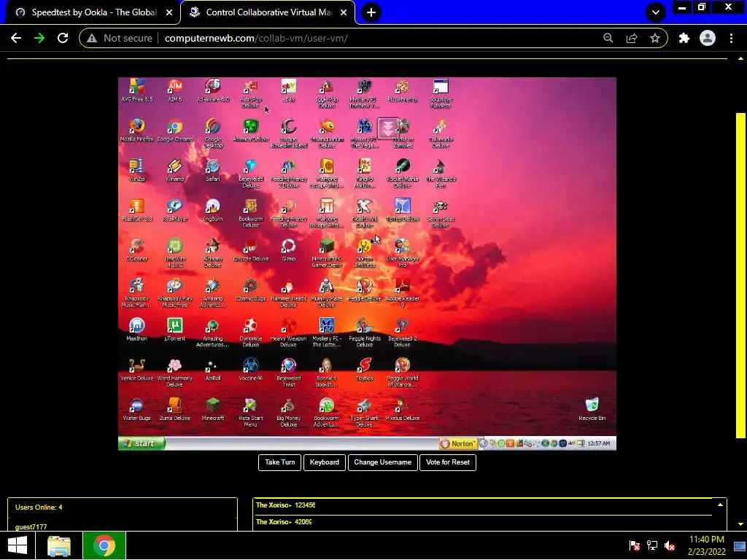Click the yellow page scrollbar thumb
Image resolution: width=747 pixels, height=560 pixels.
[x=740, y=275]
